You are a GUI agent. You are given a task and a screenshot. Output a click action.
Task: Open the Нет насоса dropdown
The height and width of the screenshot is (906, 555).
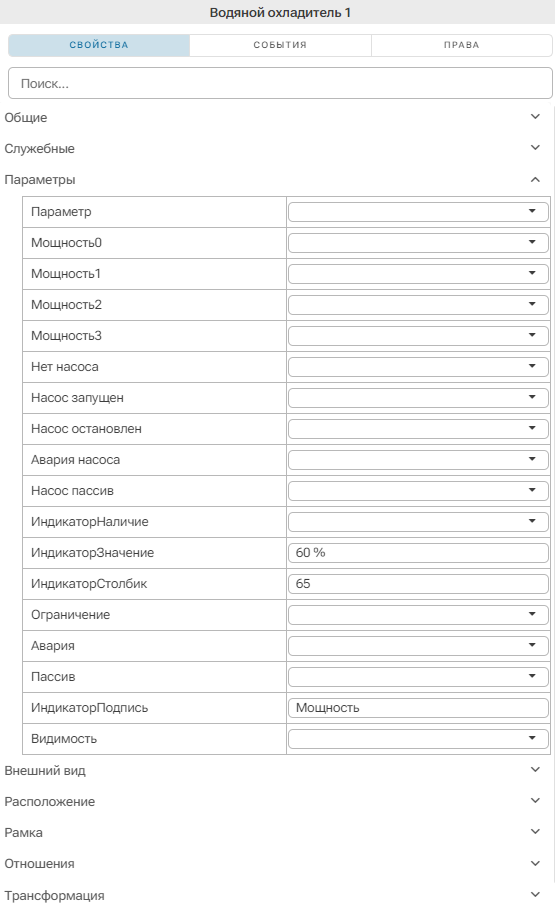tap(418, 366)
